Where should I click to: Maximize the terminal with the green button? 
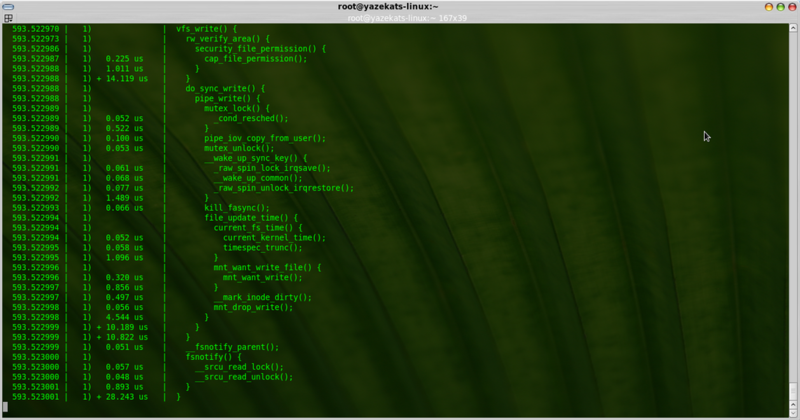780,7
